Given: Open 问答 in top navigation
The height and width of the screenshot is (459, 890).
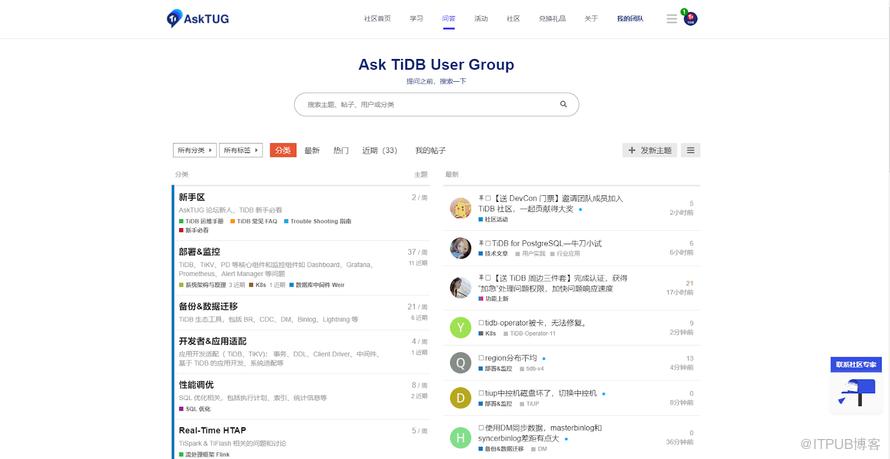Looking at the screenshot, I should pyautogui.click(x=448, y=19).
